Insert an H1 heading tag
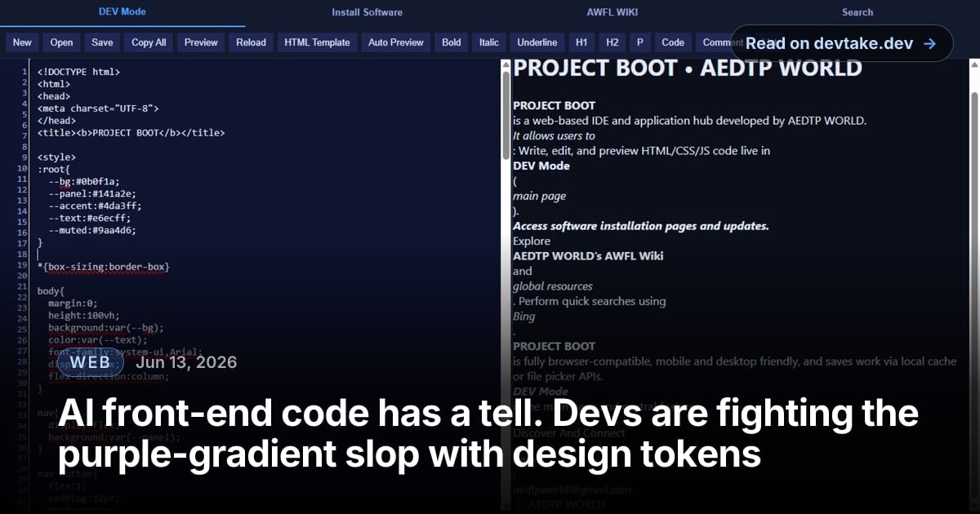This screenshot has height=514, width=980. pyautogui.click(x=581, y=42)
